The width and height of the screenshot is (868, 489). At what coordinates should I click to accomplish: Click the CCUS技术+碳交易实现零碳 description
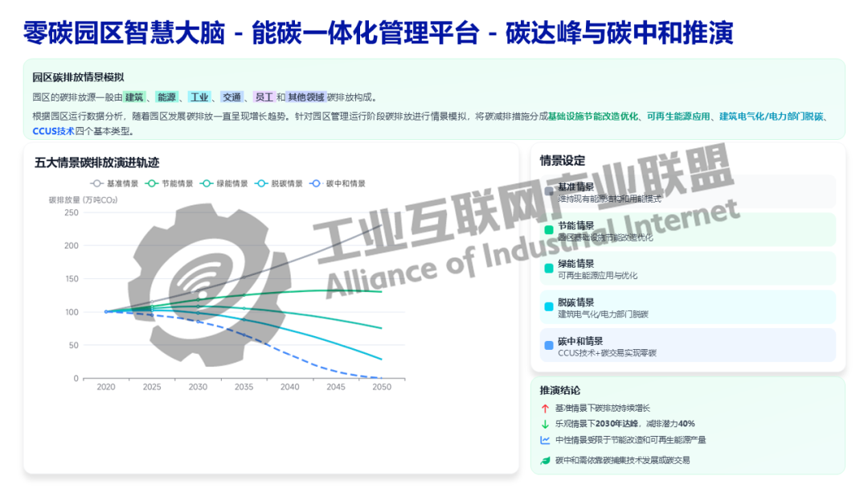coord(608,353)
